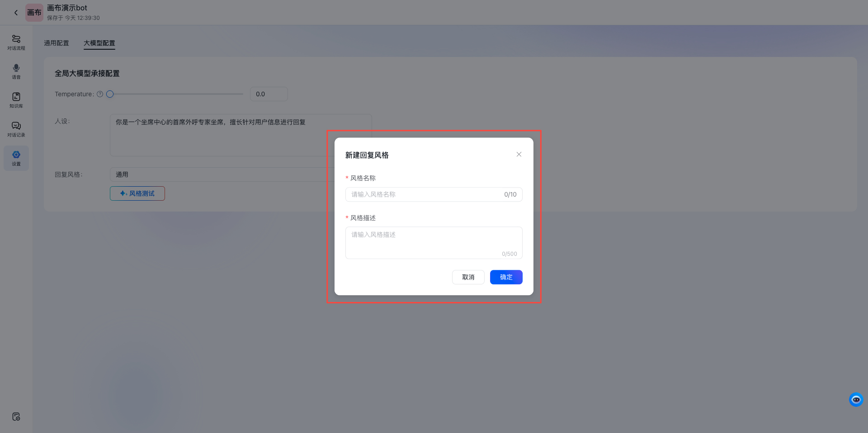Click the Temperature slider handle
868x433 pixels.
pos(110,94)
